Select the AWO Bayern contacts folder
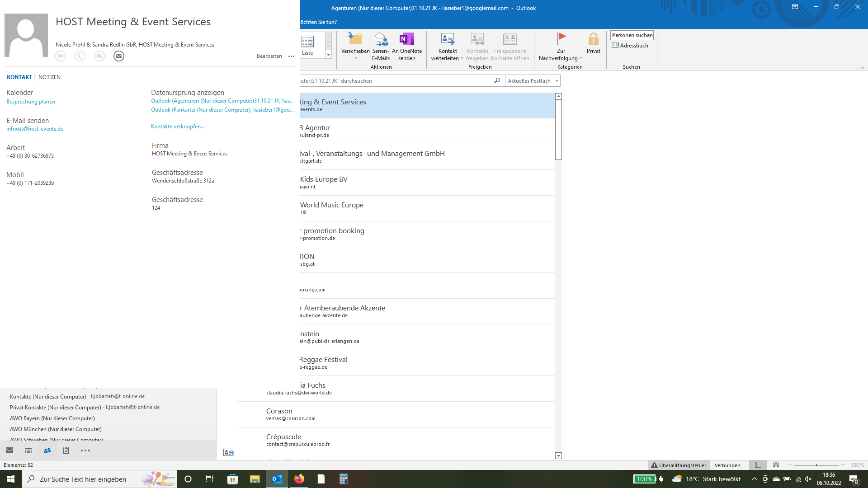The width and height of the screenshot is (868, 488). pos(52,418)
